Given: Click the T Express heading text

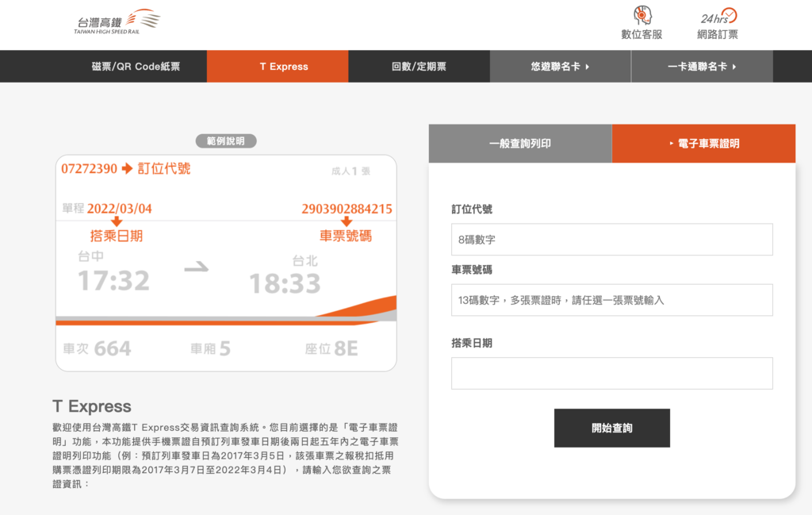Looking at the screenshot, I should pos(92,406).
